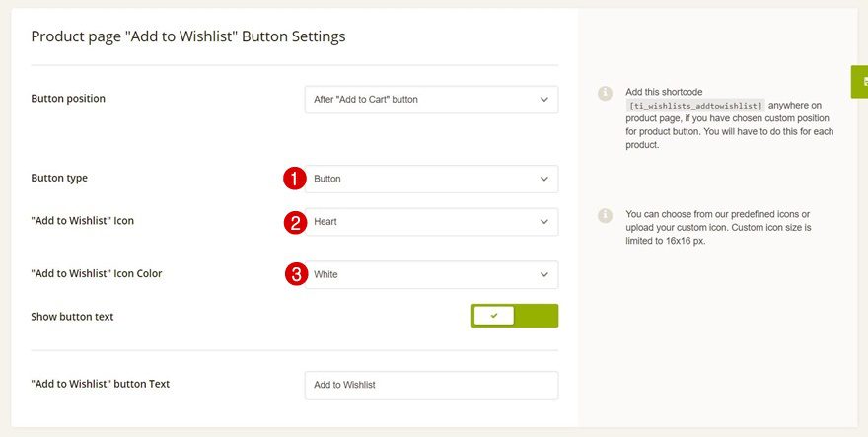Expand the icon color dropdown showing White
Screen dimensions: 868x437
(x=431, y=274)
